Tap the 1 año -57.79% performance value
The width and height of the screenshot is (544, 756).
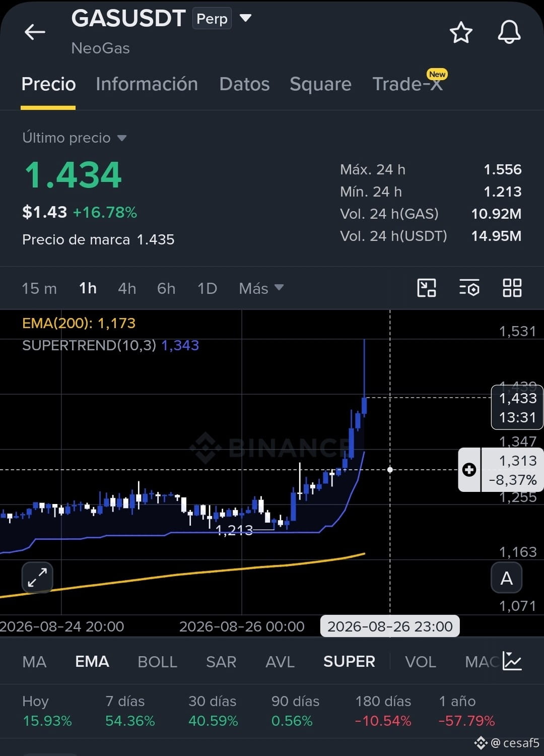(x=467, y=721)
